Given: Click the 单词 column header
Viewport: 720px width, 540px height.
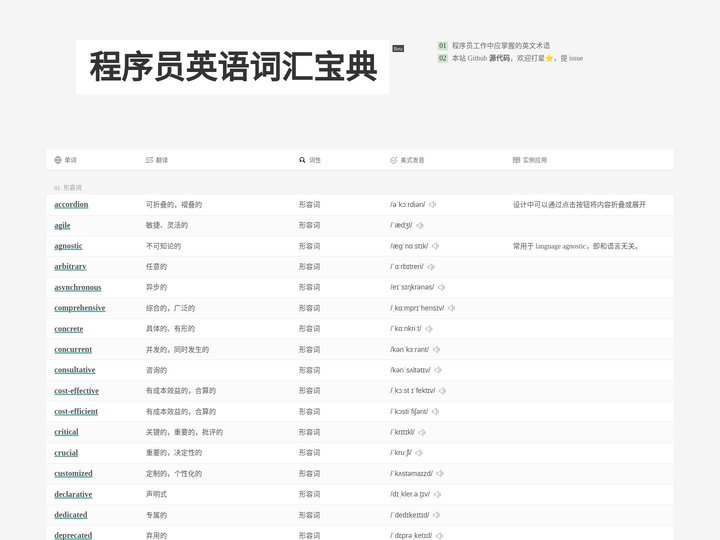Looking at the screenshot, I should [x=70, y=160].
